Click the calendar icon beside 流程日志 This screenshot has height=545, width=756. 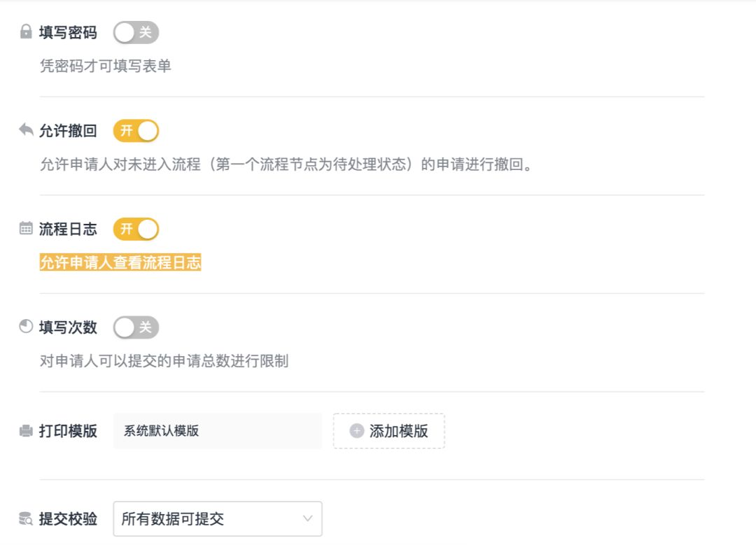(x=26, y=229)
